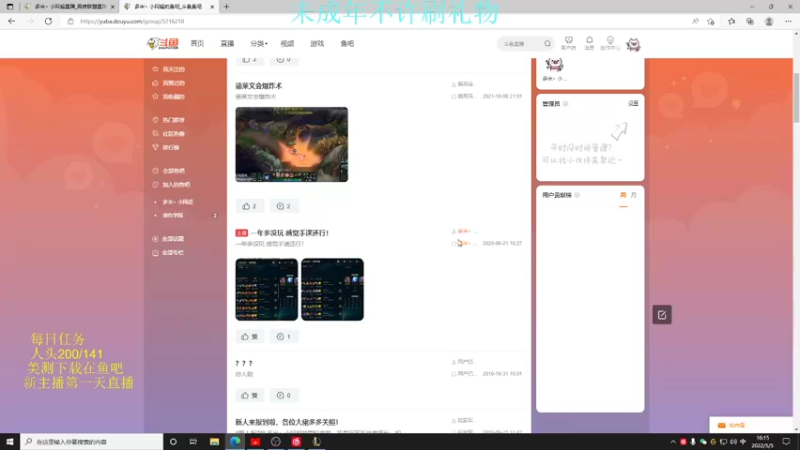The image size is (800, 450).
Task: Expand the 分类 dropdown in nav bar
Action: pyautogui.click(x=259, y=44)
